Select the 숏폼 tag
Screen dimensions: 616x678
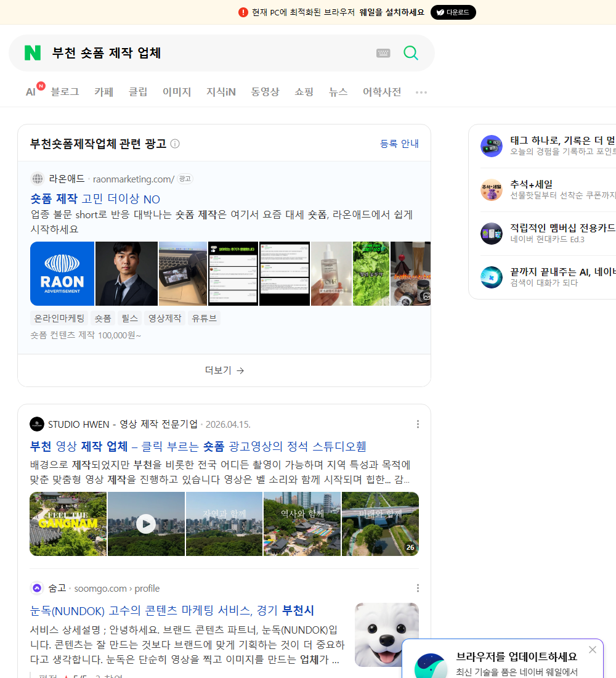click(103, 318)
